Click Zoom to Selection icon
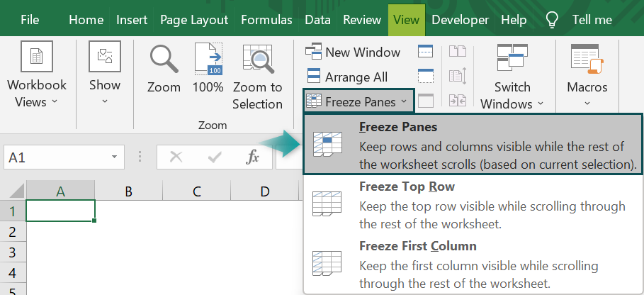 258,58
